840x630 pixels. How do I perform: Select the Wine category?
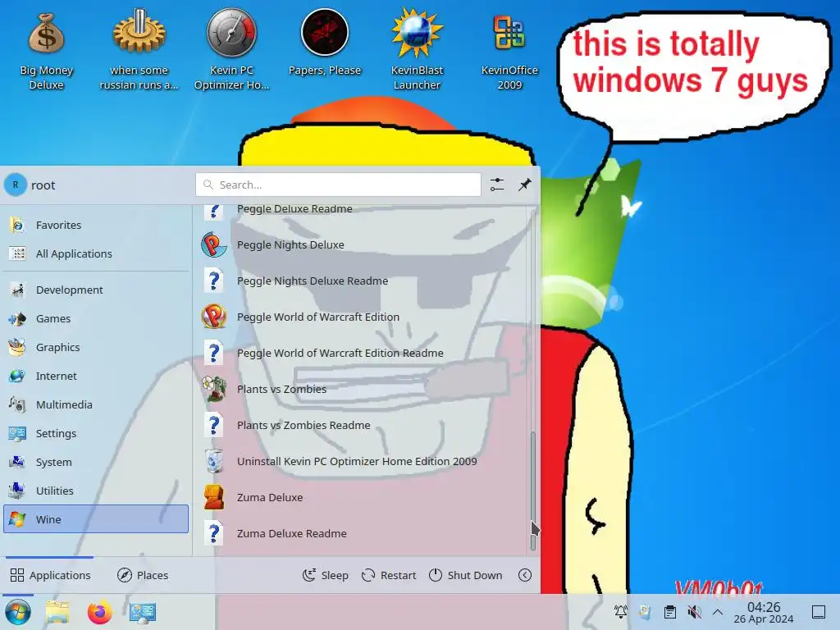(x=96, y=519)
